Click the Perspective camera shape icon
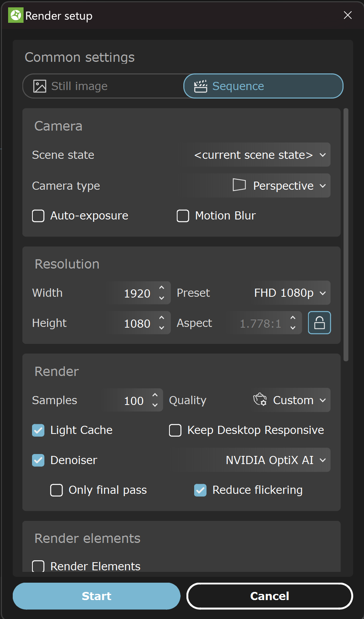The width and height of the screenshot is (364, 619). tap(239, 185)
